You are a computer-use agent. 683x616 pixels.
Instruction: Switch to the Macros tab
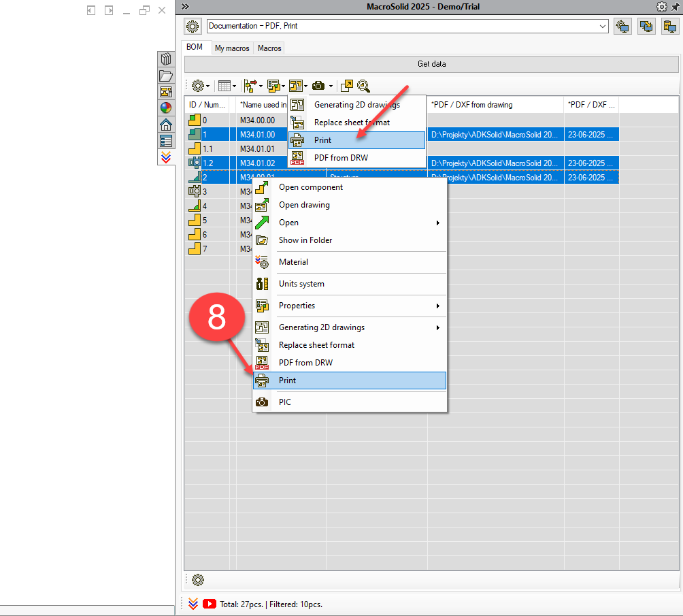pos(269,48)
